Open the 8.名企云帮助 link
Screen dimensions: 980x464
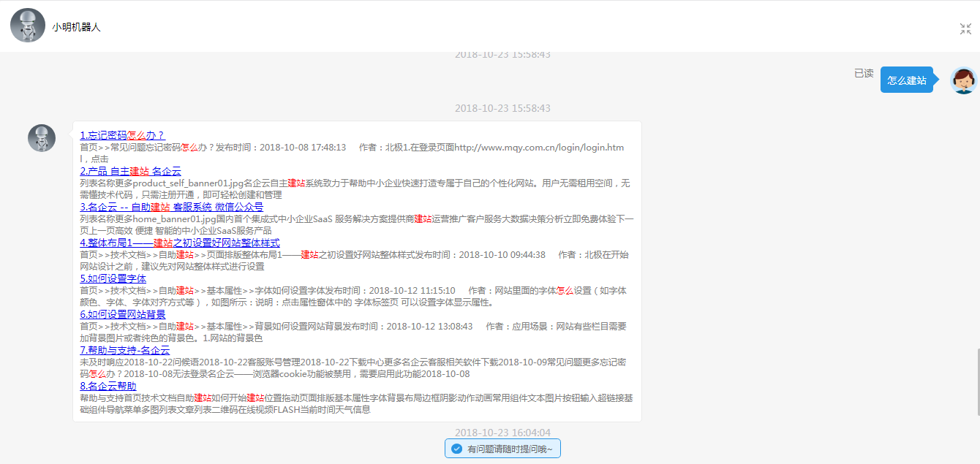click(x=108, y=386)
